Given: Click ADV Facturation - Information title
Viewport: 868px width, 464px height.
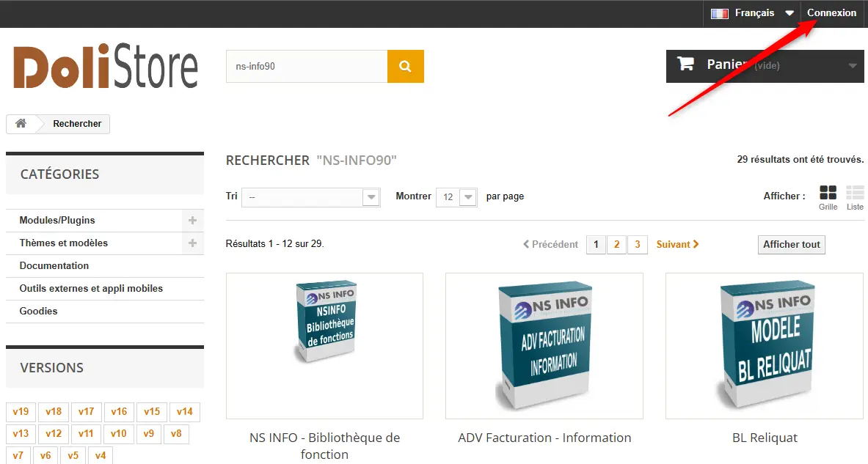Looking at the screenshot, I should pyautogui.click(x=544, y=438).
